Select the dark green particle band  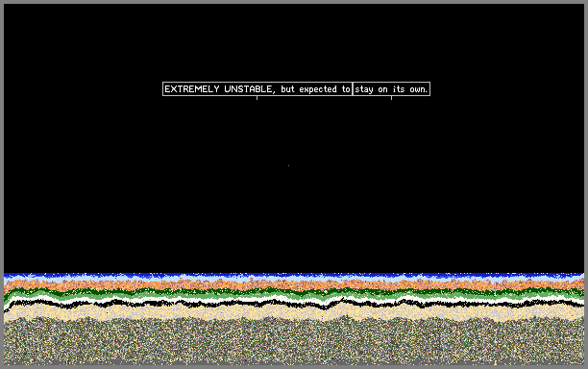[294, 291]
